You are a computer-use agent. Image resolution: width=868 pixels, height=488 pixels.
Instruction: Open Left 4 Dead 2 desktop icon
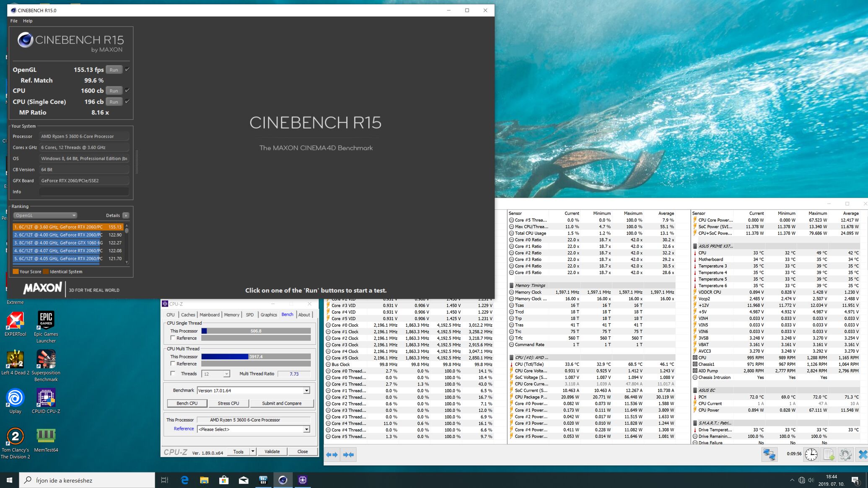pos(15,363)
